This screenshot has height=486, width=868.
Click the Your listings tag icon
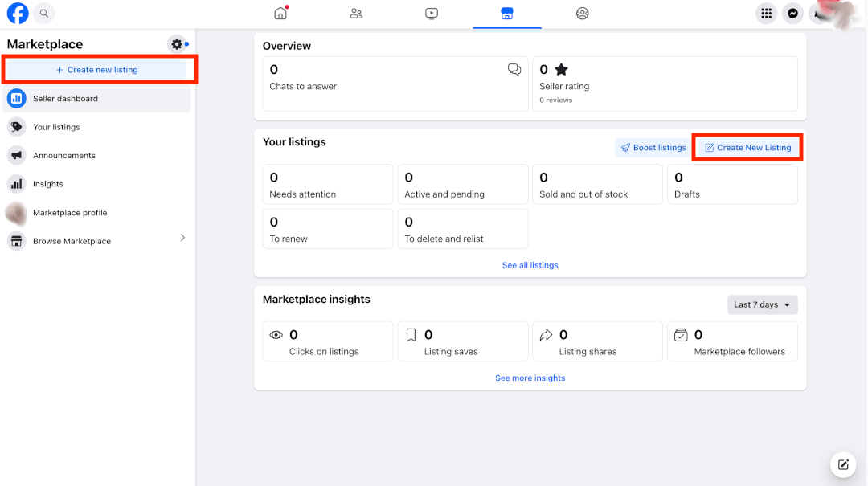pyautogui.click(x=17, y=127)
